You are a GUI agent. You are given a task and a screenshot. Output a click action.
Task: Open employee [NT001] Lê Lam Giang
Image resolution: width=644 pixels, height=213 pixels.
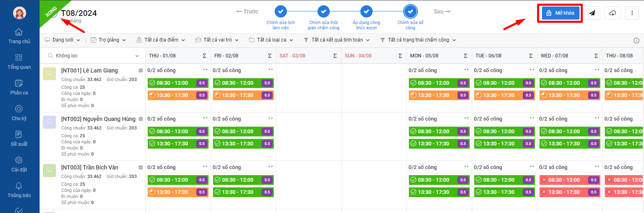coord(89,70)
